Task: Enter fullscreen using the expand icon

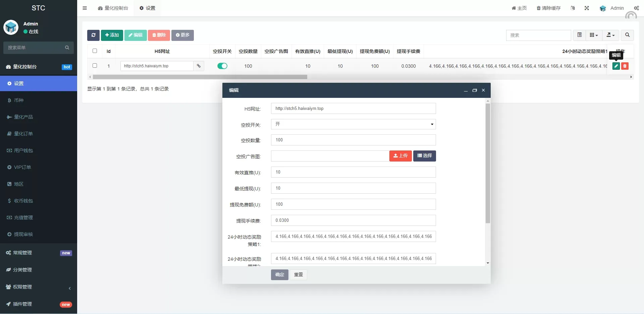Action: [x=587, y=8]
